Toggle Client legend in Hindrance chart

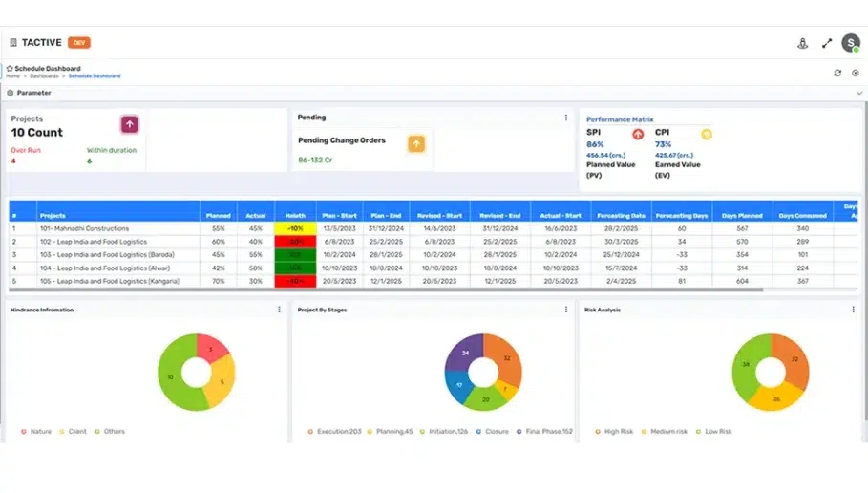(x=73, y=432)
